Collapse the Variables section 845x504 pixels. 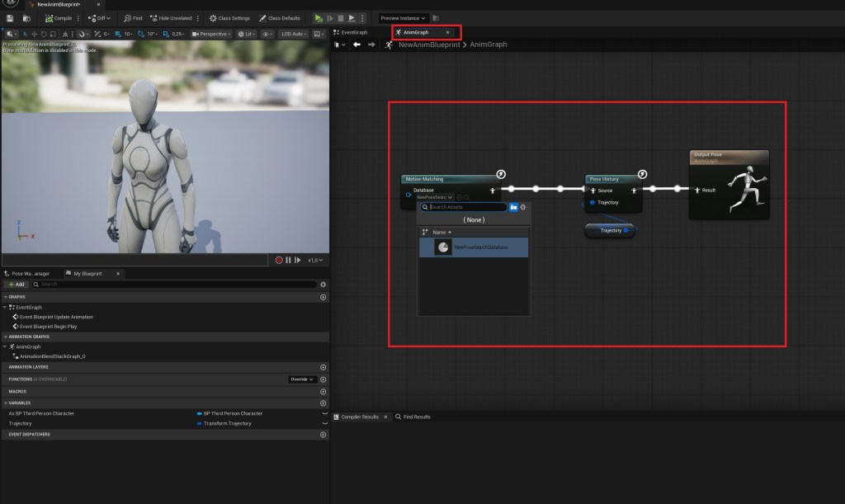5,403
